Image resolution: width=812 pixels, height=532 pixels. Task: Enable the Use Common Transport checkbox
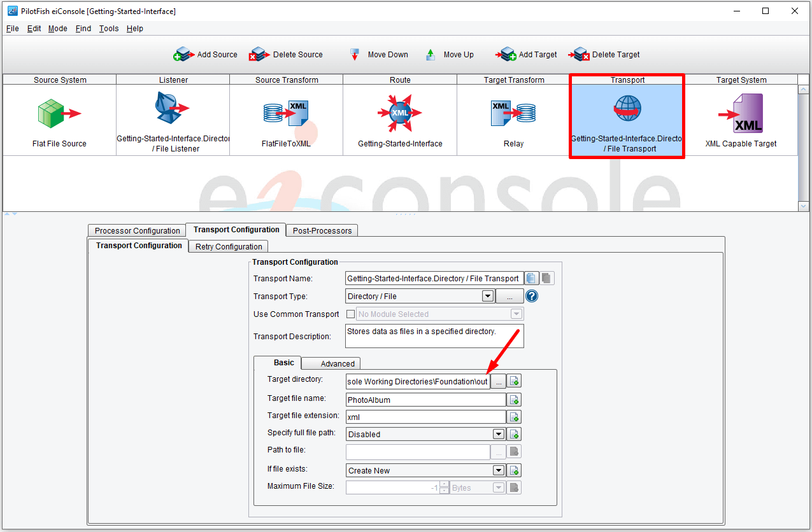click(350, 314)
